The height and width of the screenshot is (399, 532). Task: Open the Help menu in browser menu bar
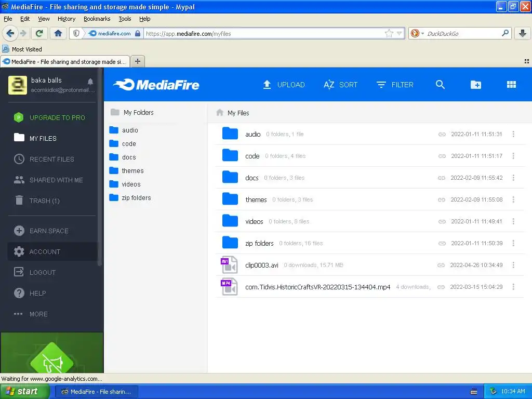click(x=144, y=19)
